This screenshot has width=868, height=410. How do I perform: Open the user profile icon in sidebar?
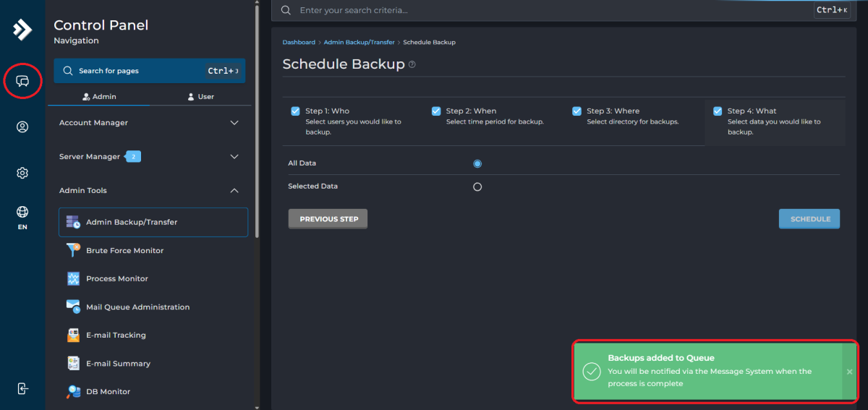click(22, 127)
